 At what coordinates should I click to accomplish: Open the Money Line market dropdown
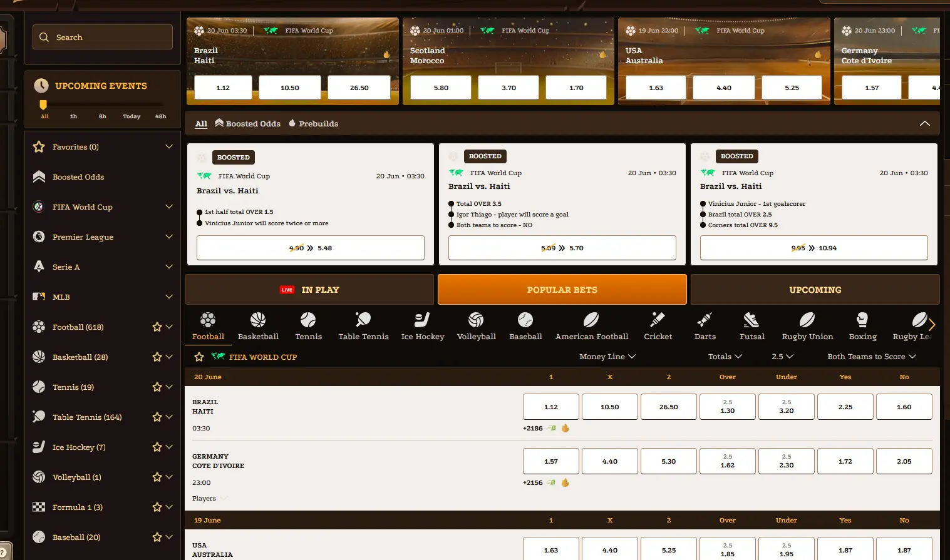(607, 357)
